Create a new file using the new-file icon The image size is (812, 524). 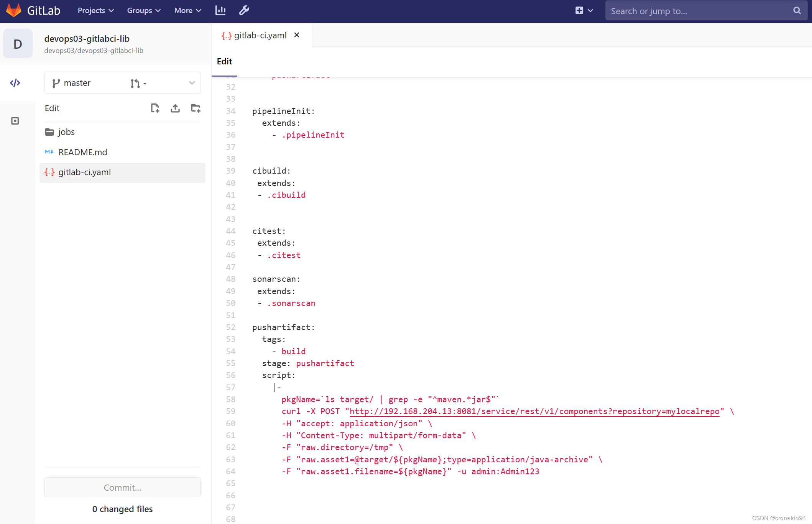pyautogui.click(x=155, y=108)
